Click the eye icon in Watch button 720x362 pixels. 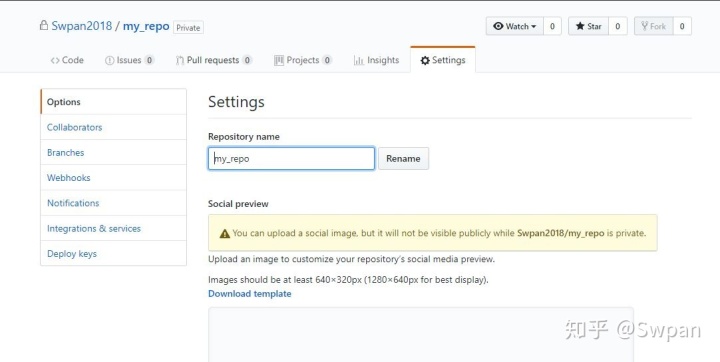(498, 26)
